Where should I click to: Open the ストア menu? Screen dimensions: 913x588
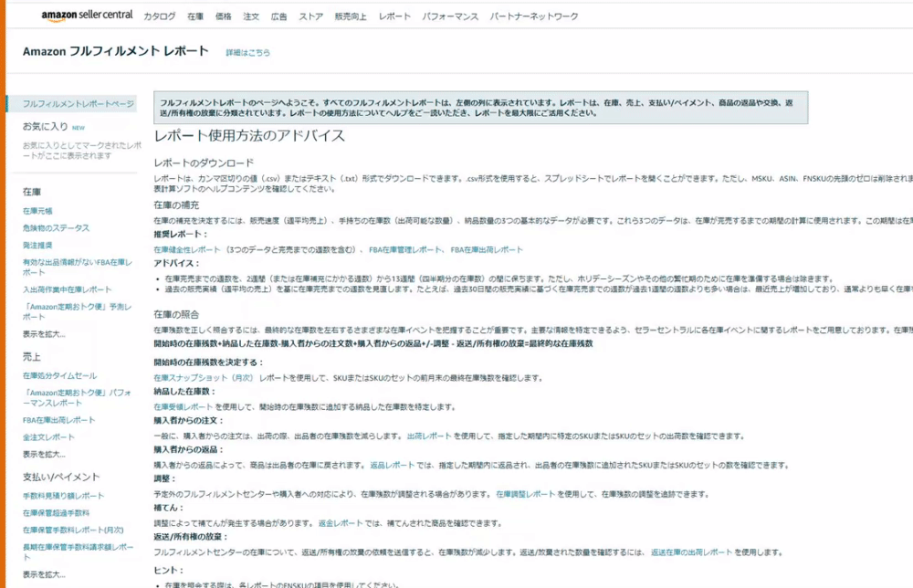click(311, 16)
